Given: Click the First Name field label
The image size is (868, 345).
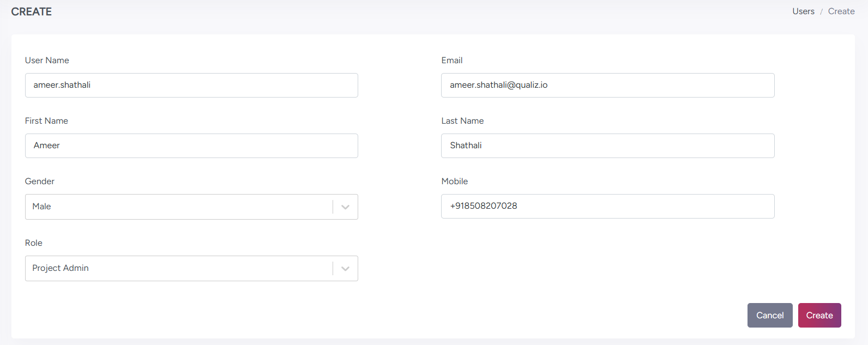Looking at the screenshot, I should 46,121.
